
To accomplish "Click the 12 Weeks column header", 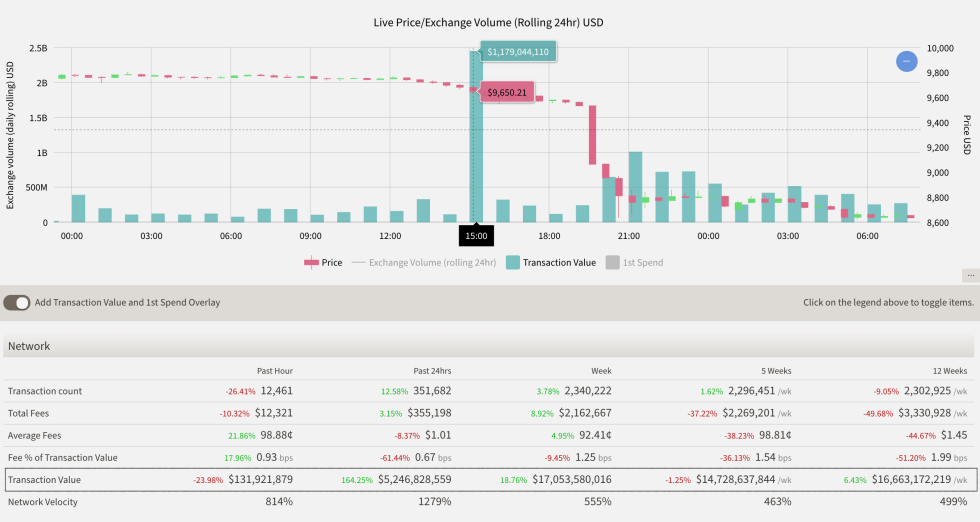I will [950, 370].
